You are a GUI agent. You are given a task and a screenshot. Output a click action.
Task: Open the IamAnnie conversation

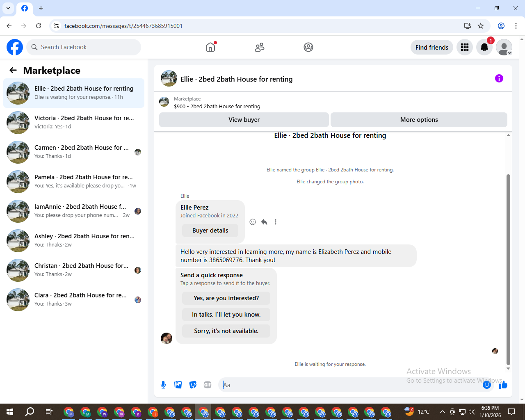[74, 211]
